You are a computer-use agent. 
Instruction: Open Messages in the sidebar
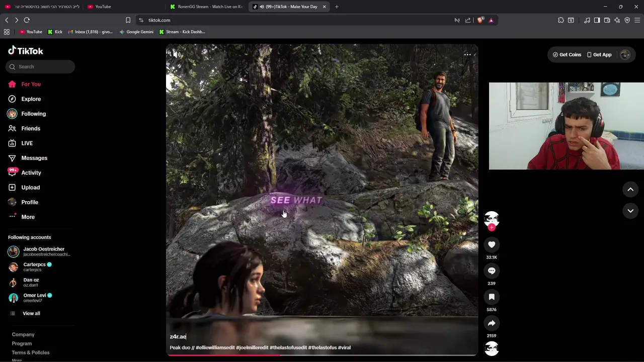coord(28,158)
